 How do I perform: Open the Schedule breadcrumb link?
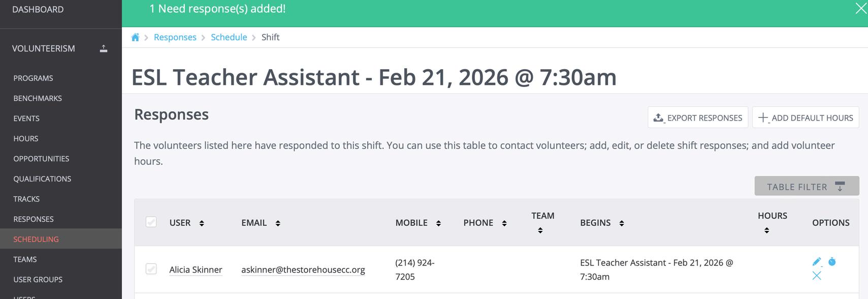(229, 37)
